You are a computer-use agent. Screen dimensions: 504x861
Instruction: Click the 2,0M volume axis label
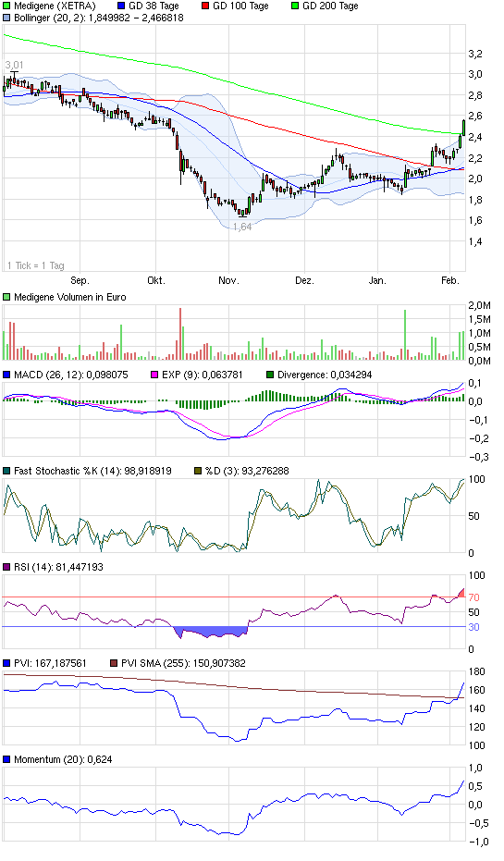tap(479, 305)
